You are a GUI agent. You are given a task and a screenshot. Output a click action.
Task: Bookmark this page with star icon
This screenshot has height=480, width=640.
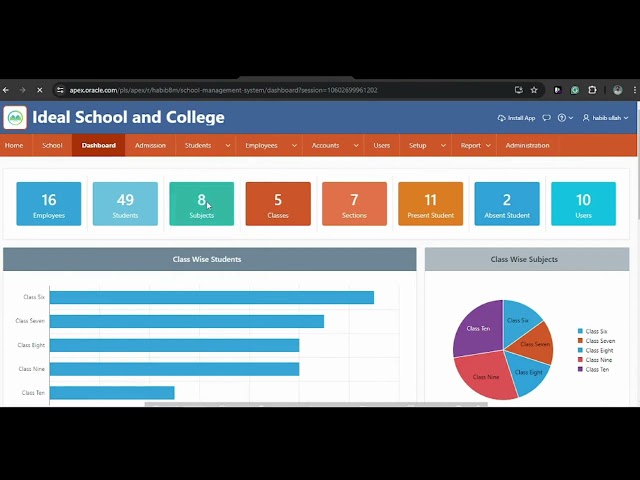pos(534,90)
